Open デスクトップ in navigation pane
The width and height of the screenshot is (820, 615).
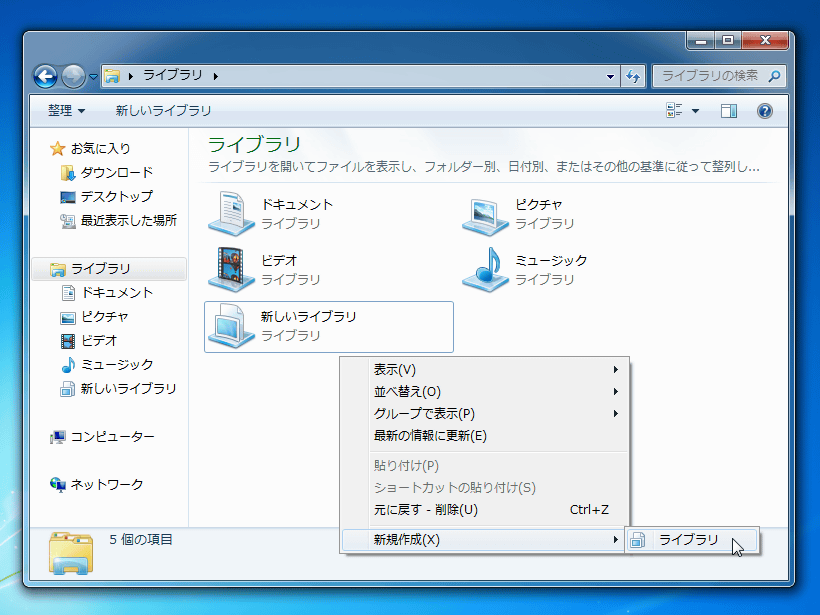(x=106, y=197)
